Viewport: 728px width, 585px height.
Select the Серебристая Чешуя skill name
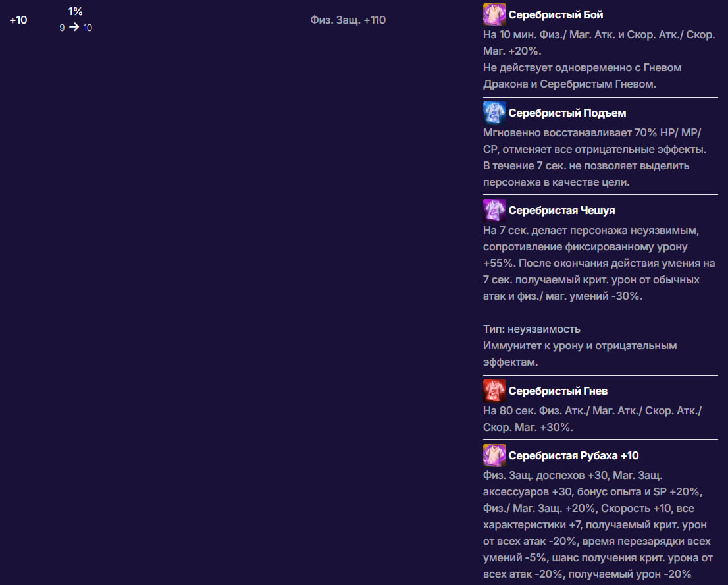click(561, 210)
